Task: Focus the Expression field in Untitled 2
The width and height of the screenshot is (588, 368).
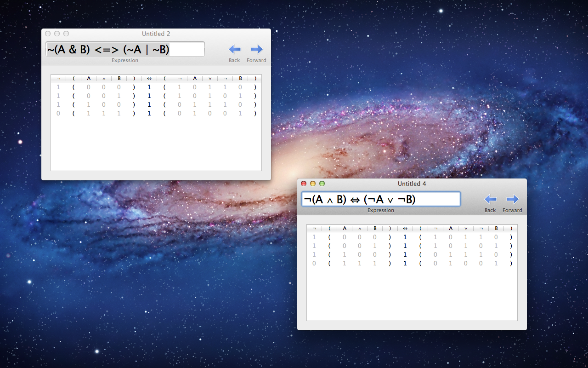Action: pyautogui.click(x=125, y=49)
